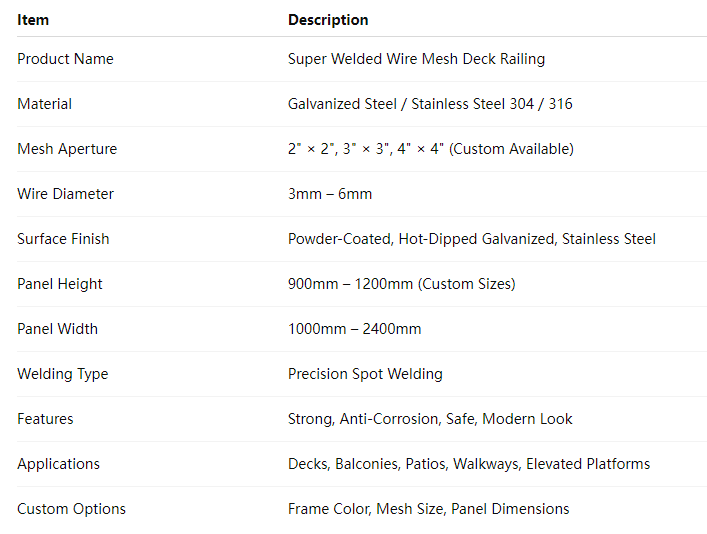Click the "Decks, Balconies, Patios, Walkways" applications cell

(468, 464)
